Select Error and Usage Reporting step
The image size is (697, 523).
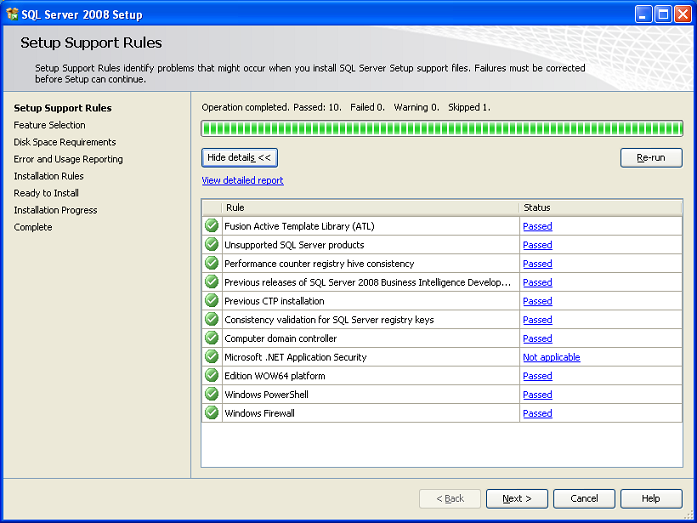(68, 159)
